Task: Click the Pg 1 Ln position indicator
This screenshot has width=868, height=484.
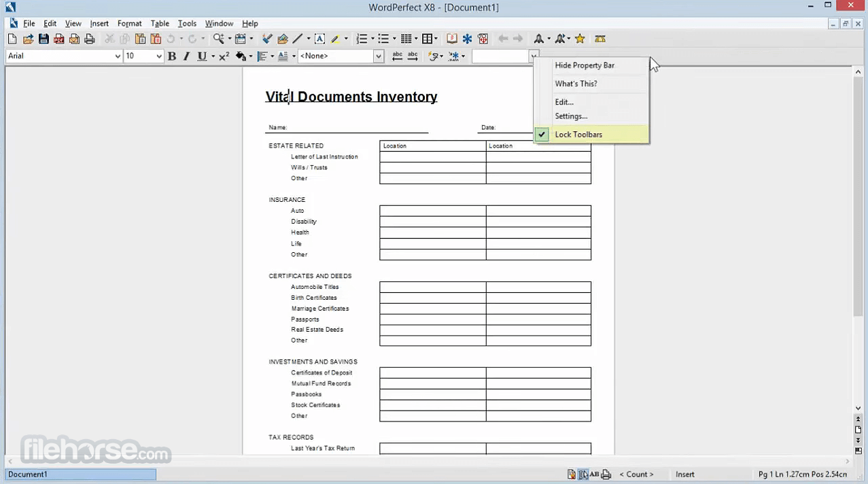Action: (803, 474)
